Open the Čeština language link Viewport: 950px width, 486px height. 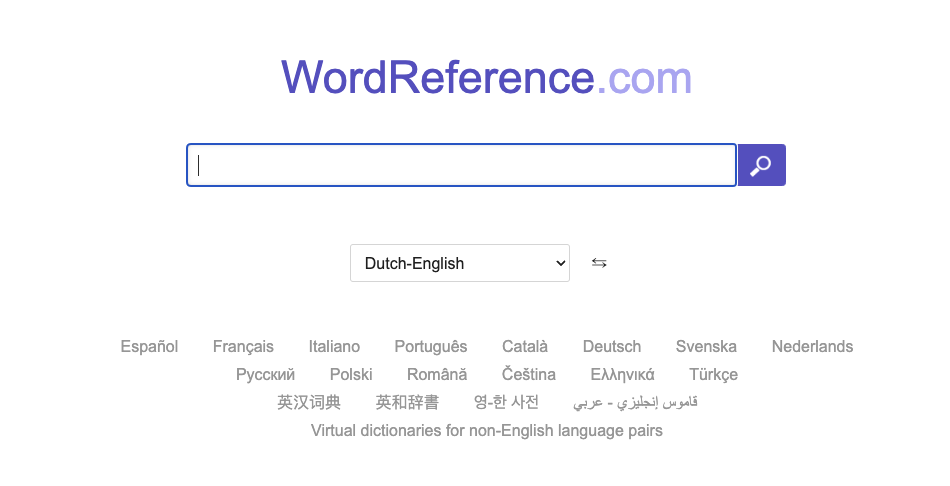(x=529, y=374)
